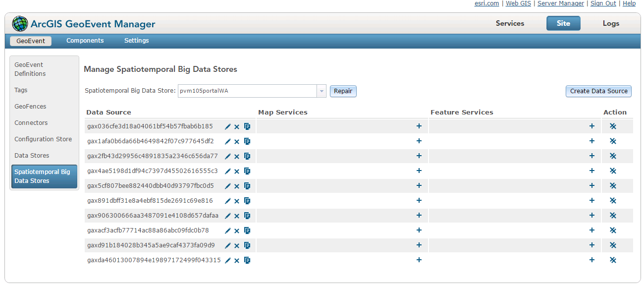Open Configuration Store in the sidebar
This screenshot has width=644, height=289.
[44, 139]
